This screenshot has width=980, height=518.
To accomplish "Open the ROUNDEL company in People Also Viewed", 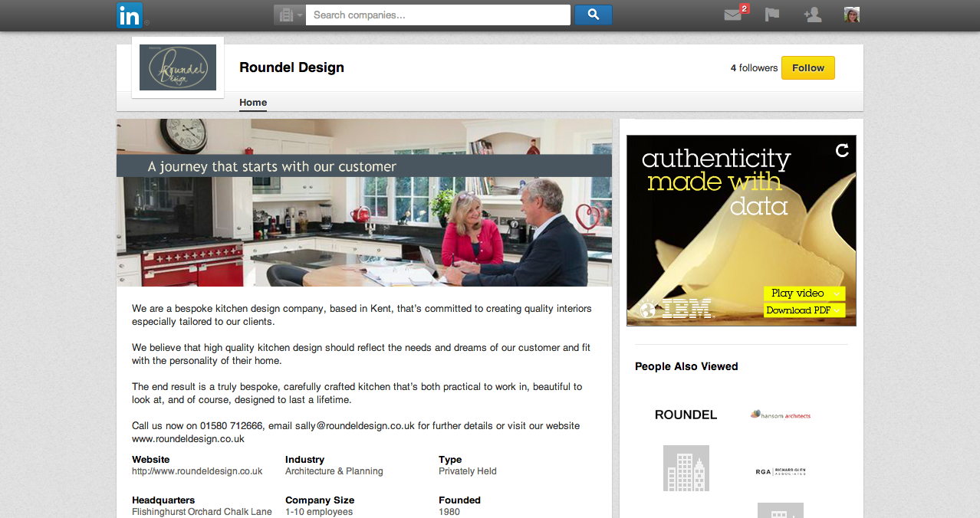I will click(686, 415).
